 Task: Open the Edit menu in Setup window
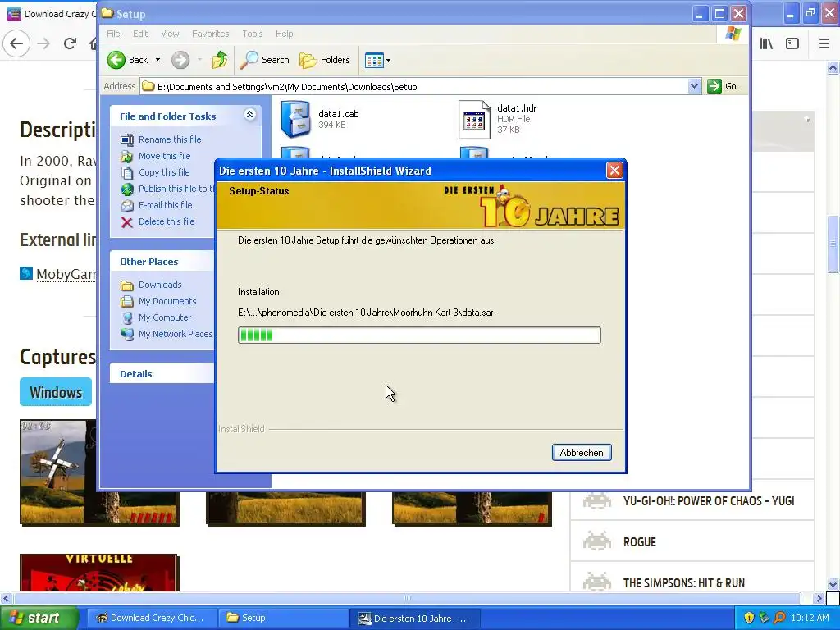point(140,34)
